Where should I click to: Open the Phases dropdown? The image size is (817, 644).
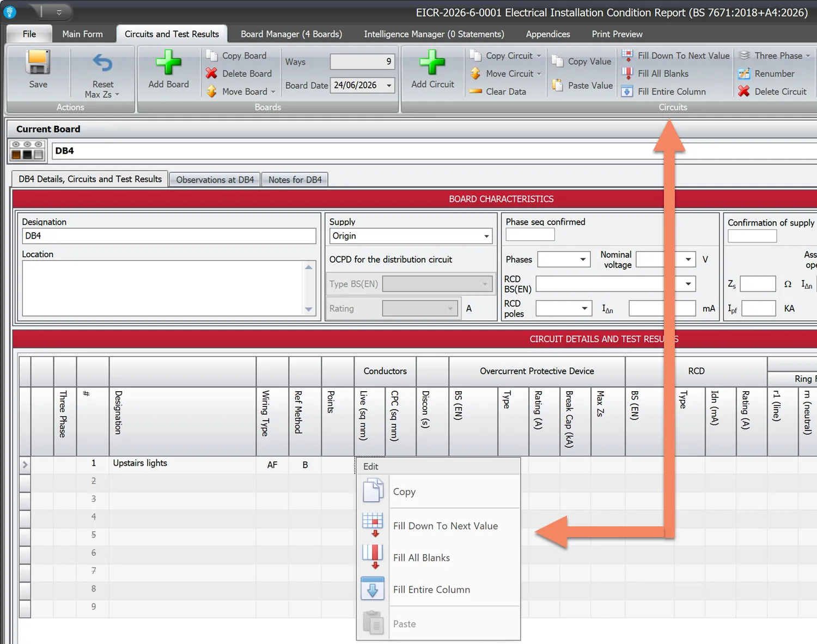coord(583,259)
